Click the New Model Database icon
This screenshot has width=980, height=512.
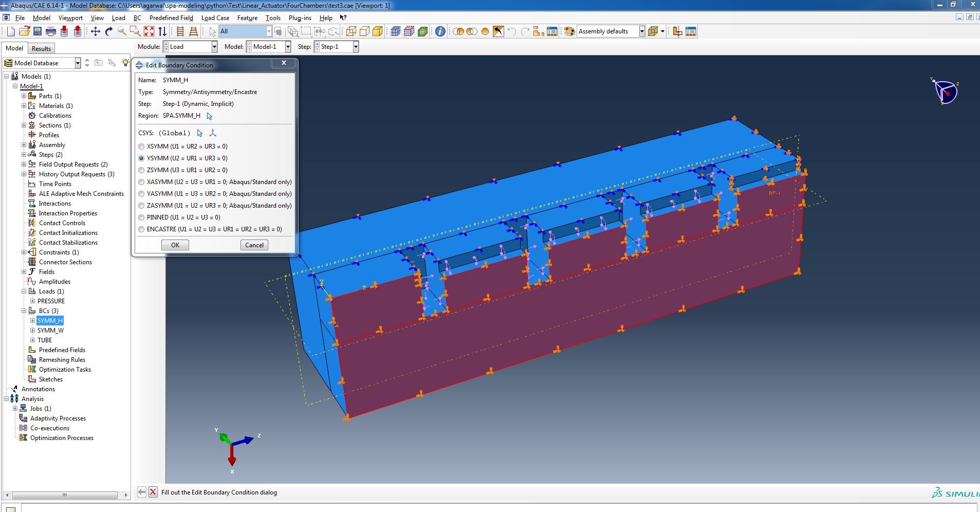(11, 32)
